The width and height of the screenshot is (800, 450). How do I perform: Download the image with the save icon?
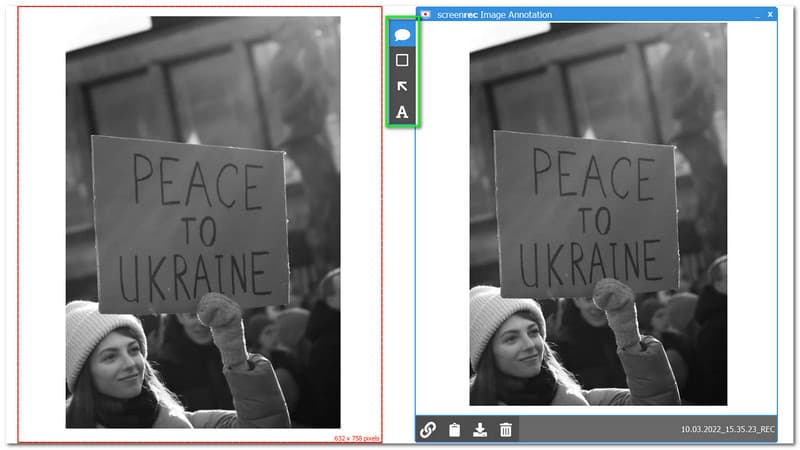[x=480, y=430]
